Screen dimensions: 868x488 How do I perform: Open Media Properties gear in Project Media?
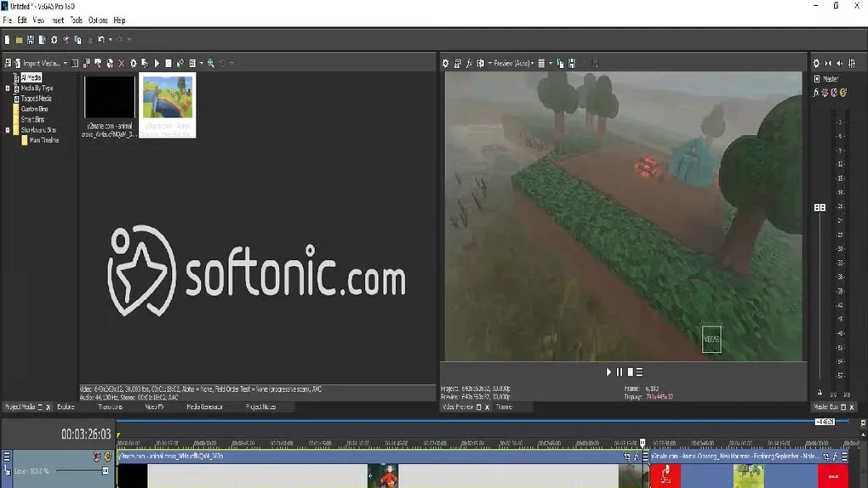click(x=134, y=64)
